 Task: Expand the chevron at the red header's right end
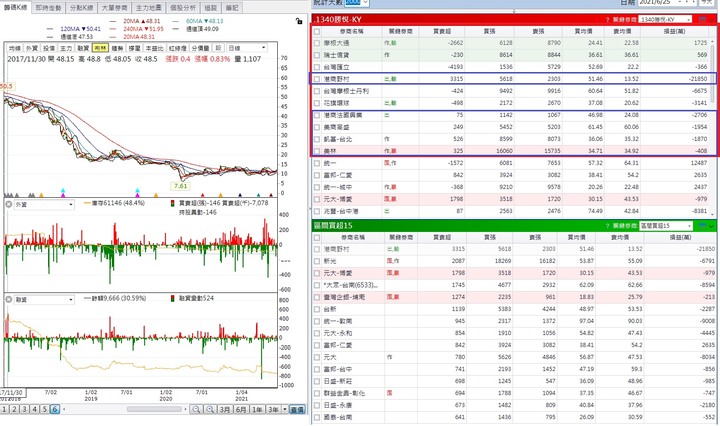(x=712, y=20)
